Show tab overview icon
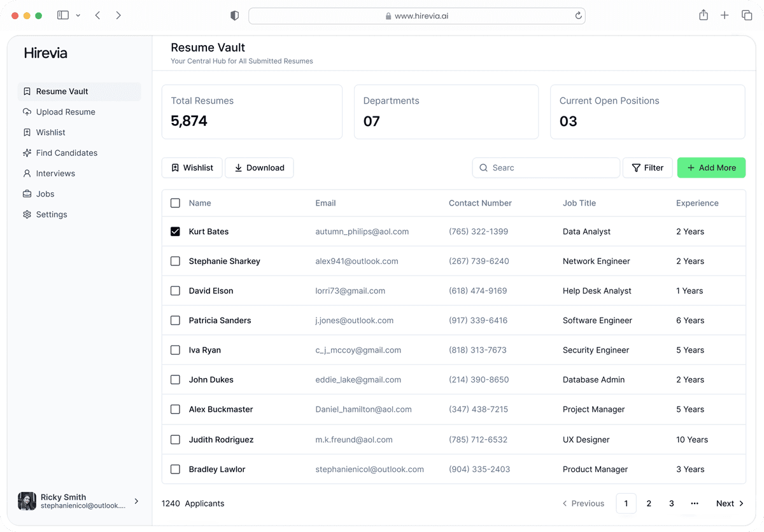The width and height of the screenshot is (764, 532). pos(747,15)
